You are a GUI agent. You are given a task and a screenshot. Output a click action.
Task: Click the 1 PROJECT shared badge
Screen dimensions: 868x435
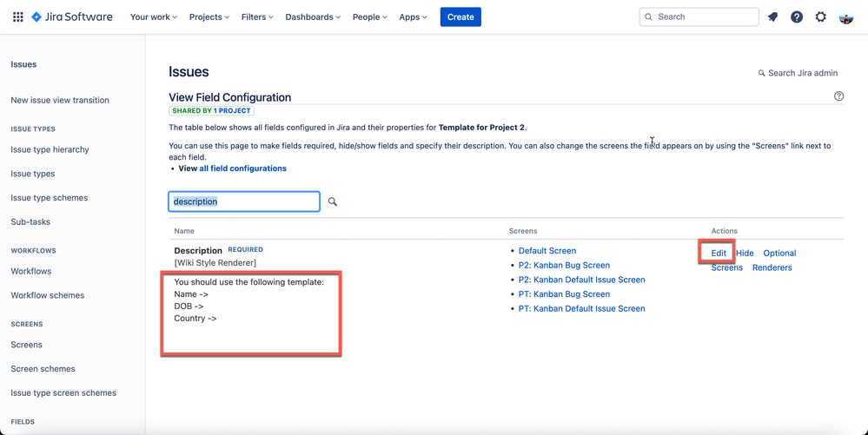[x=232, y=110]
